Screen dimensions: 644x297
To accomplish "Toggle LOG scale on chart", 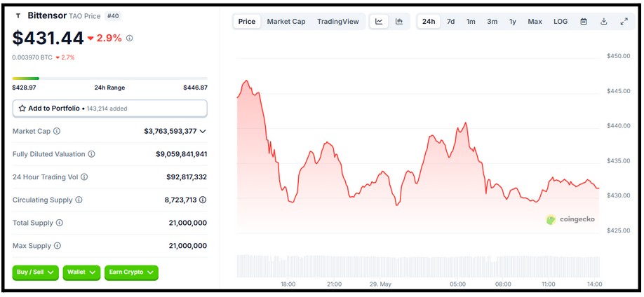I will click(x=561, y=22).
